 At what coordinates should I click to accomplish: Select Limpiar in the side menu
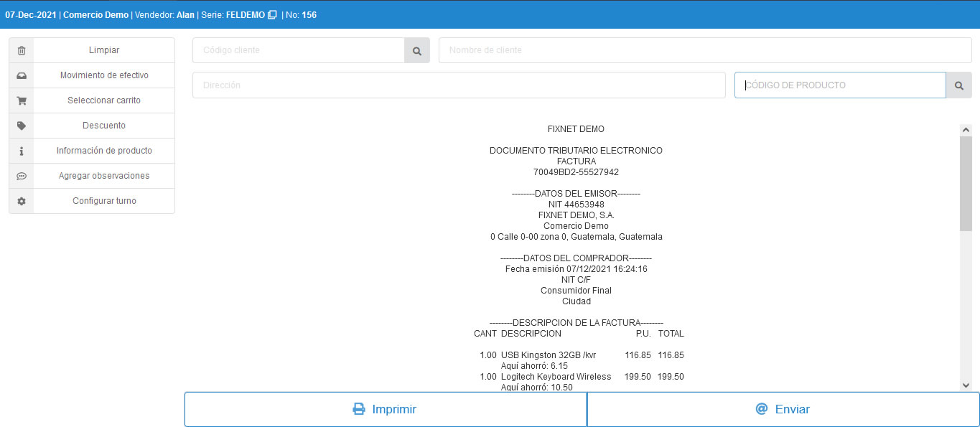coord(104,50)
